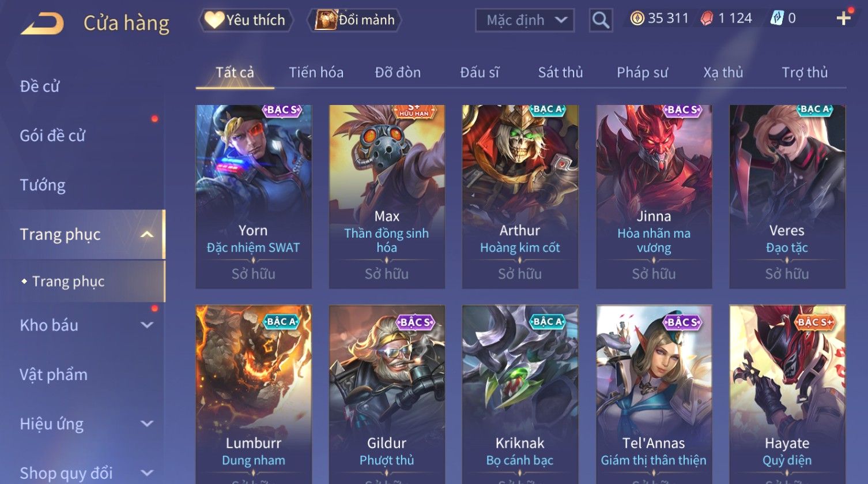The height and width of the screenshot is (484, 868).
Task: Click the blue voucher currency icon
Action: 777,18
